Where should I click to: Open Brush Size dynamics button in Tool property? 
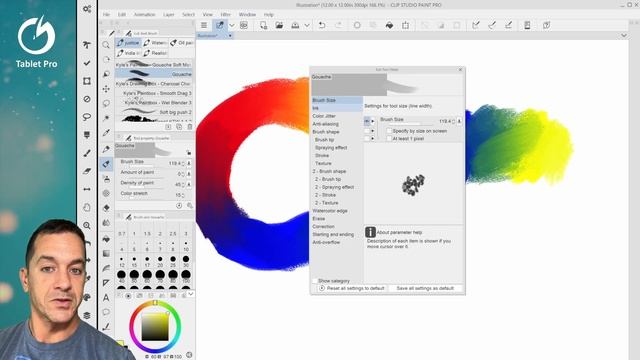point(189,163)
